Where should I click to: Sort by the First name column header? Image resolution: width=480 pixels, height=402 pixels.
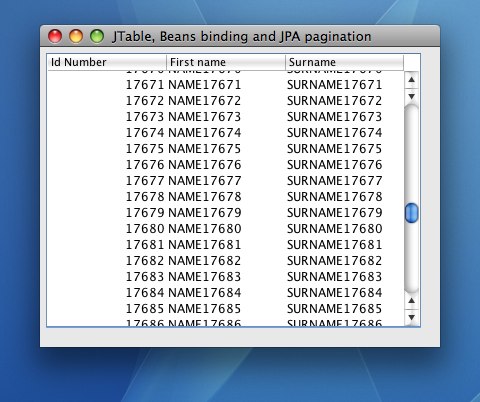coord(226,62)
